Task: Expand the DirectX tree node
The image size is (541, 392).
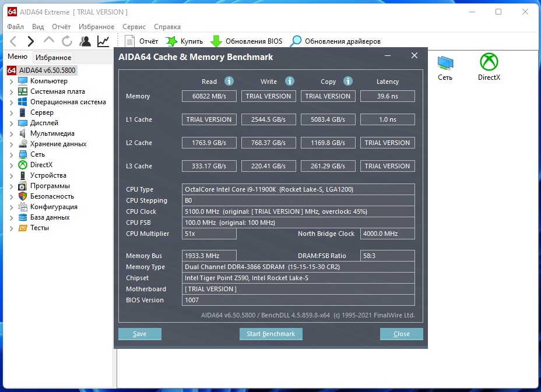Action: [x=12, y=165]
